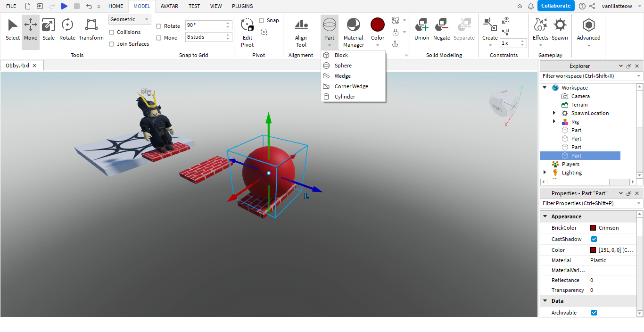This screenshot has height=332, width=644.
Task: Uncheck CastShadow in Properties
Action: tap(594, 239)
